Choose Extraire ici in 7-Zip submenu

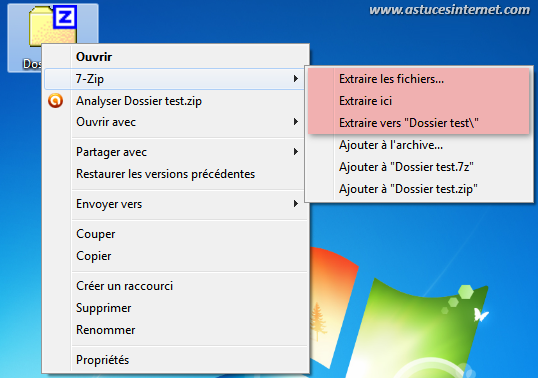419,101
